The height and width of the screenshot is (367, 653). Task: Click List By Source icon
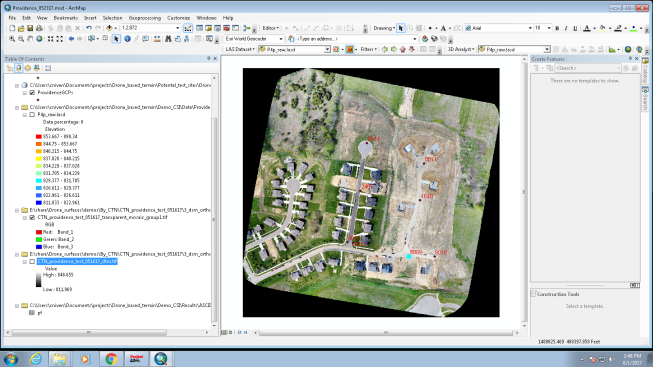19,68
